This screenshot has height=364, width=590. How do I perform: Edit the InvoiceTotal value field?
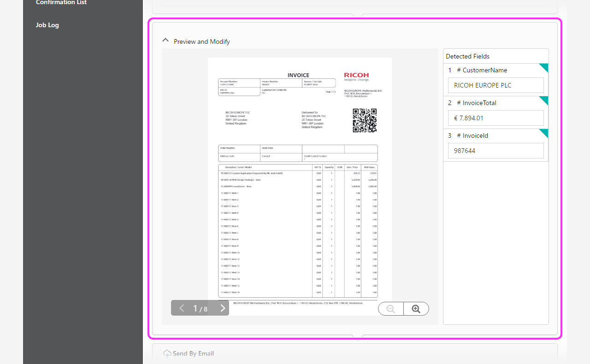496,118
